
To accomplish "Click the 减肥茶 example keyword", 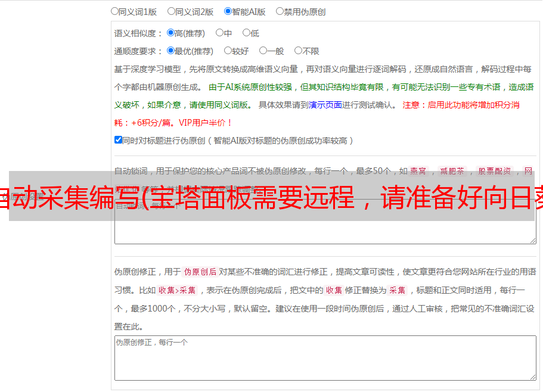I will tap(452, 171).
